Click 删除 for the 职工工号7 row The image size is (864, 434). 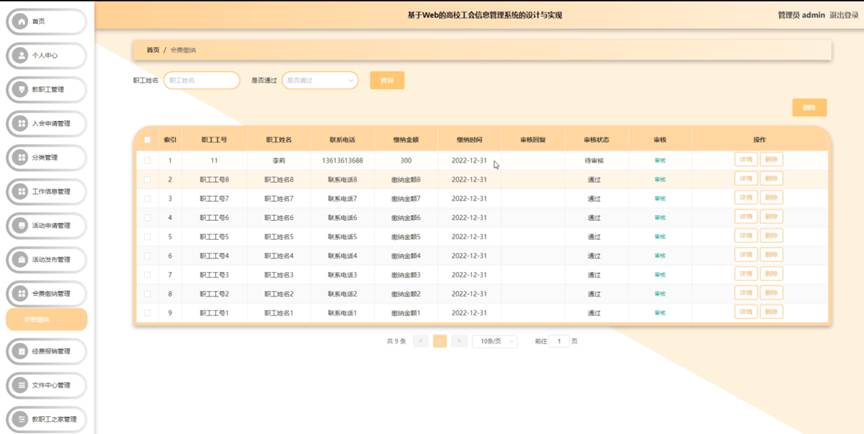pos(771,198)
